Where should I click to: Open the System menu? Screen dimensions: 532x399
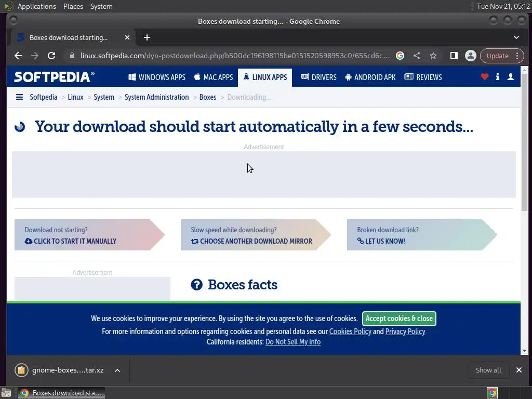click(x=101, y=6)
